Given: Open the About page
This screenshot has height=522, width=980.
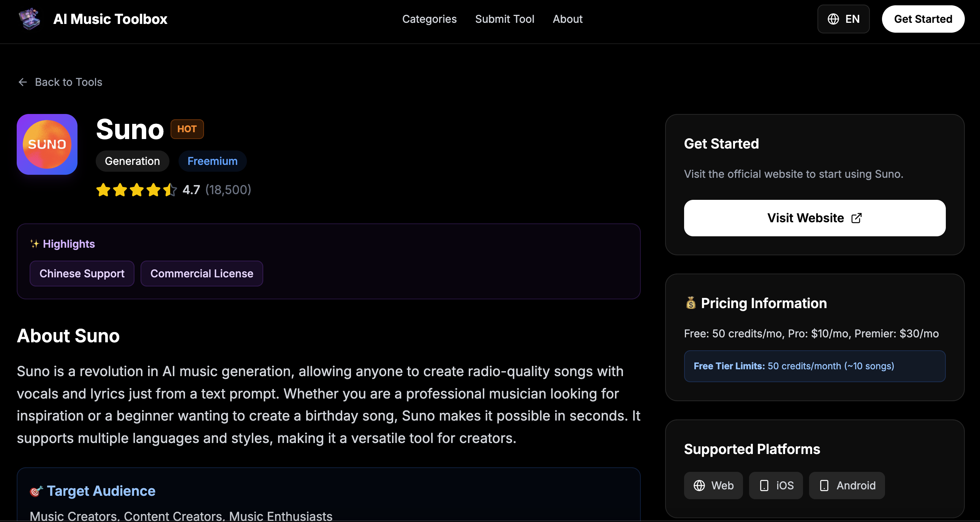Looking at the screenshot, I should coord(567,19).
